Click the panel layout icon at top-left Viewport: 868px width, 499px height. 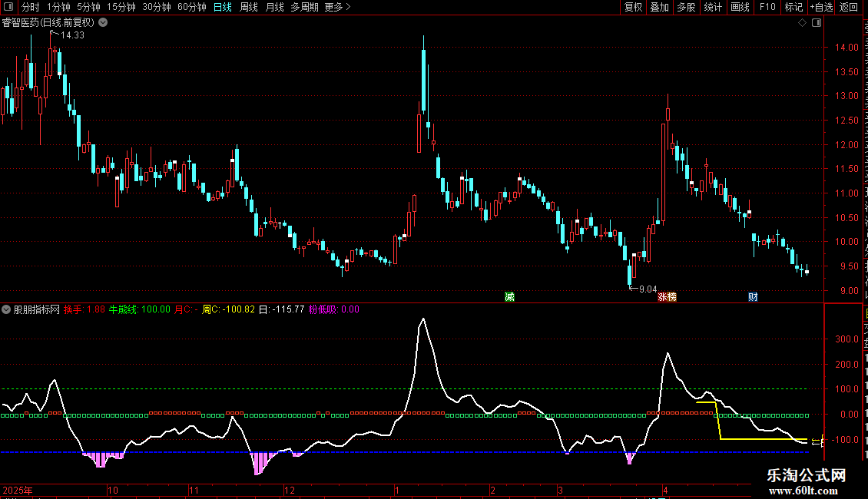(8, 7)
